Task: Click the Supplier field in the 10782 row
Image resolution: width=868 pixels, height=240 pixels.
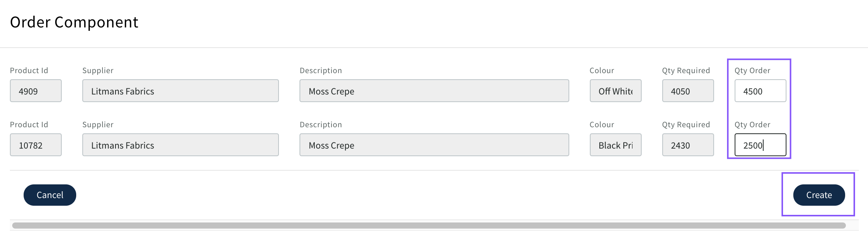Action: pyautogui.click(x=180, y=145)
